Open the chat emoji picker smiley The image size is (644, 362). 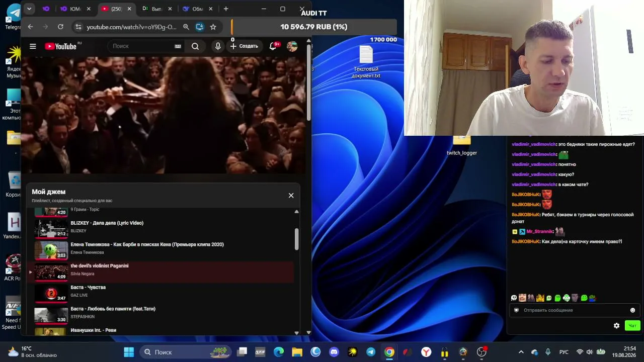(632, 310)
